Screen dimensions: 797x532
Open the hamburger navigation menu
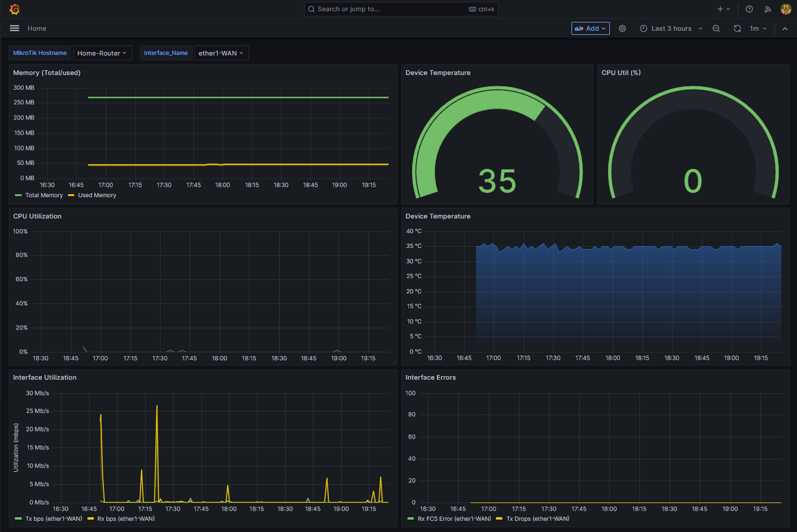point(15,28)
